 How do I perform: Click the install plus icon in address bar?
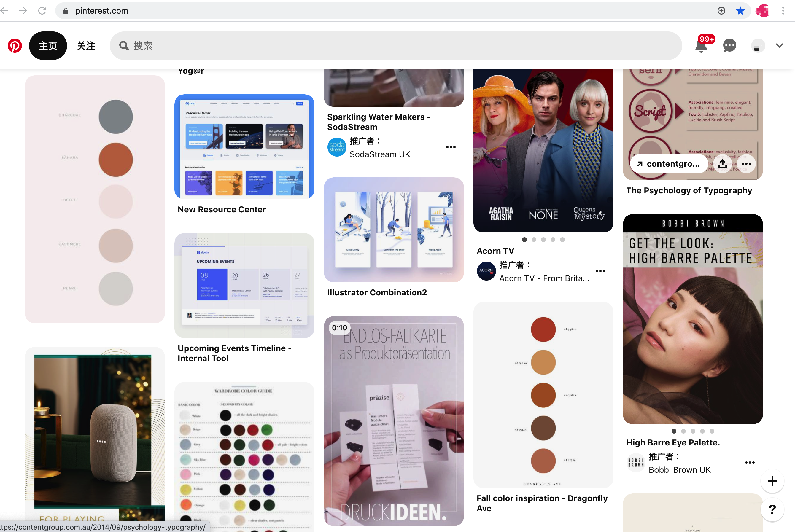click(721, 11)
